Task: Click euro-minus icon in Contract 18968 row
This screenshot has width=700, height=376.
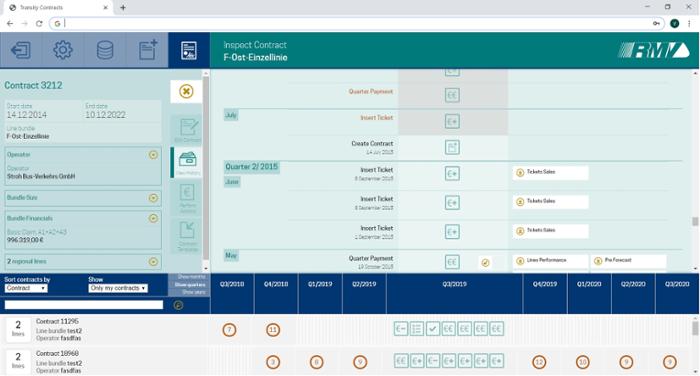Action: (433, 361)
